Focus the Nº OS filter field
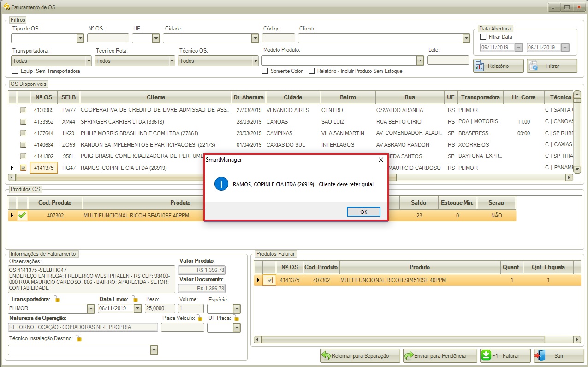 tap(108, 38)
